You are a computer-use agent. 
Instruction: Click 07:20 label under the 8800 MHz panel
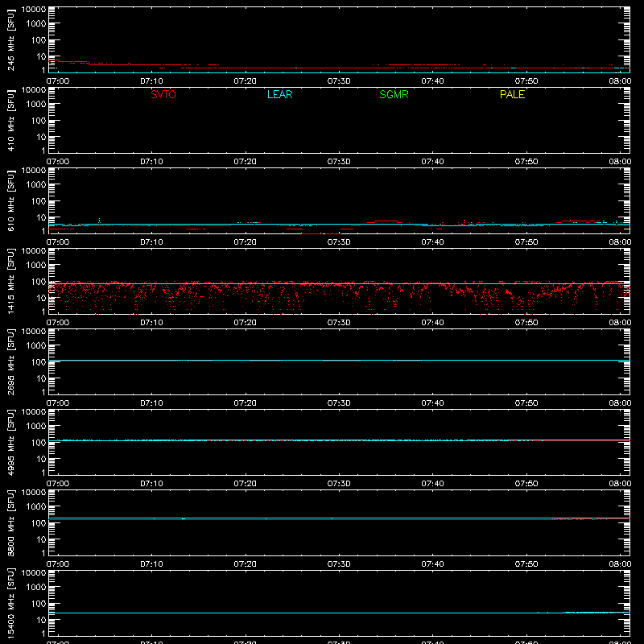click(x=246, y=564)
